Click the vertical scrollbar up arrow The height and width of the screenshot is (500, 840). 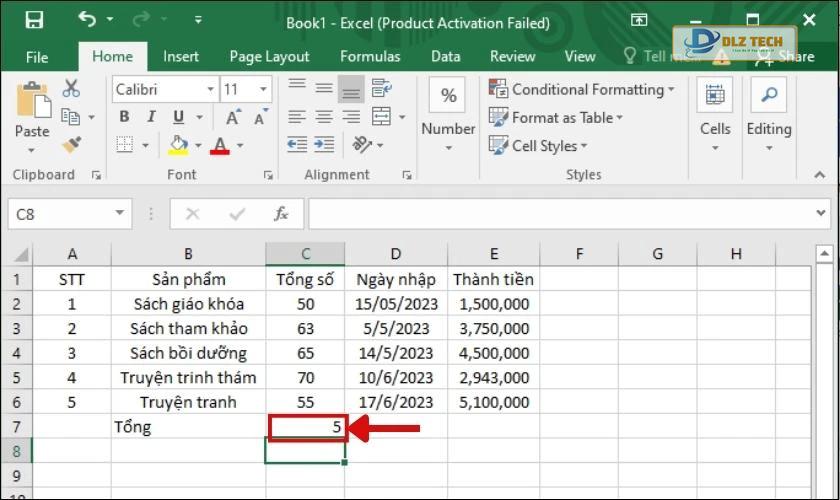[824, 253]
